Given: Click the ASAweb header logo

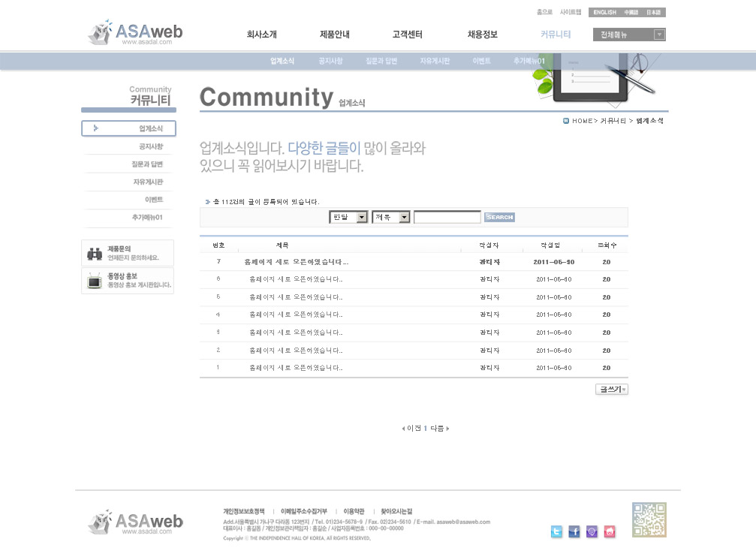Looking at the screenshot, I should pos(135,33).
